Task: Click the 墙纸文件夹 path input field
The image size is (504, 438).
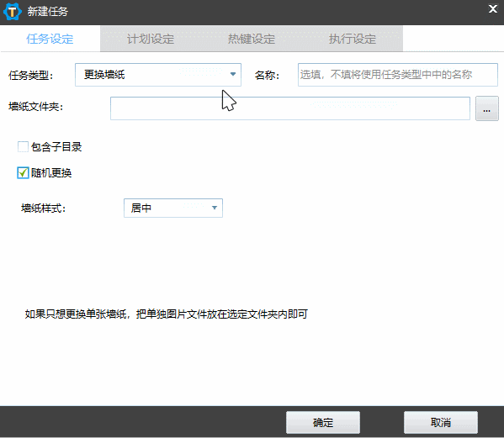Action: tap(290, 108)
